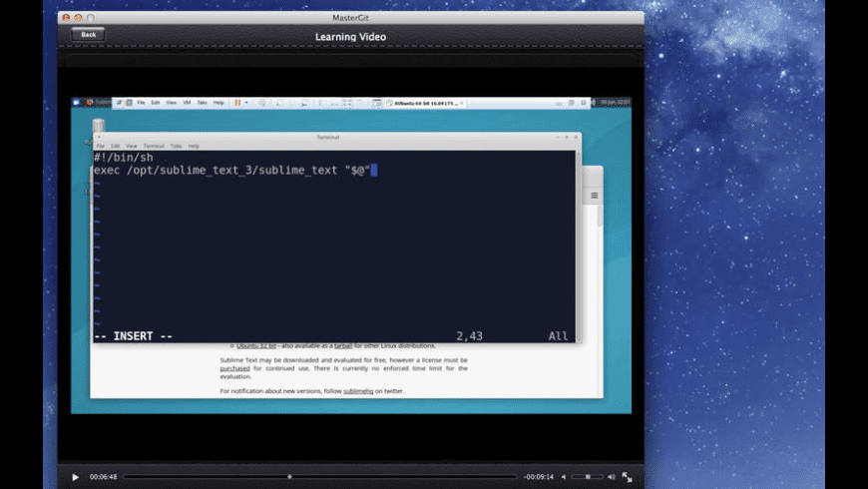
Task: Click the video progress bar playhead
Action: [289, 477]
